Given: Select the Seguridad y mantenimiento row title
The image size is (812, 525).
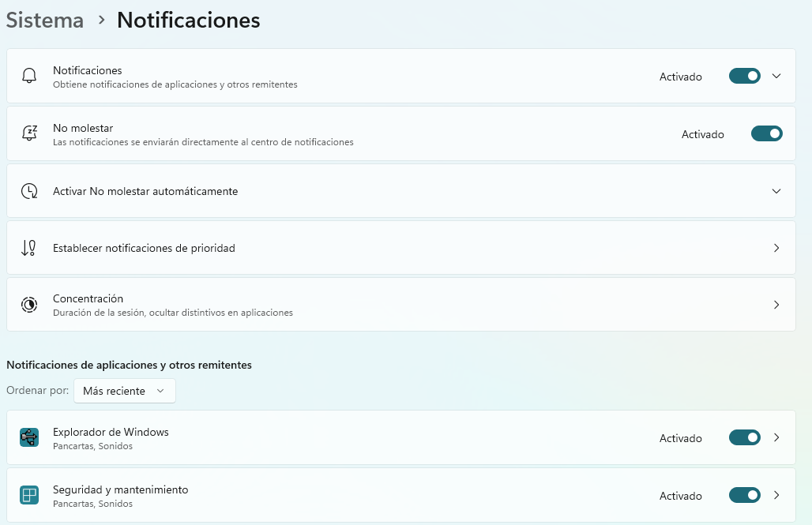Looking at the screenshot, I should pos(121,489).
